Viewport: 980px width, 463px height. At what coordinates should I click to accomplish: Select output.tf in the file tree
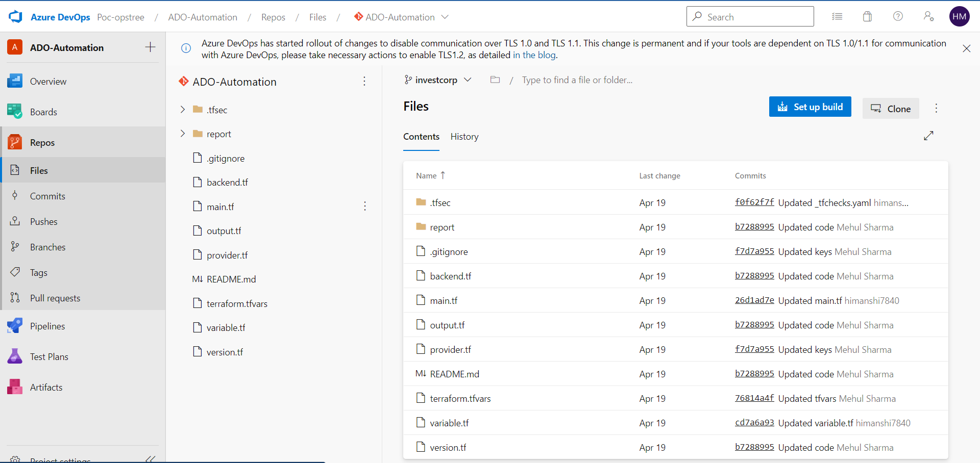click(224, 230)
